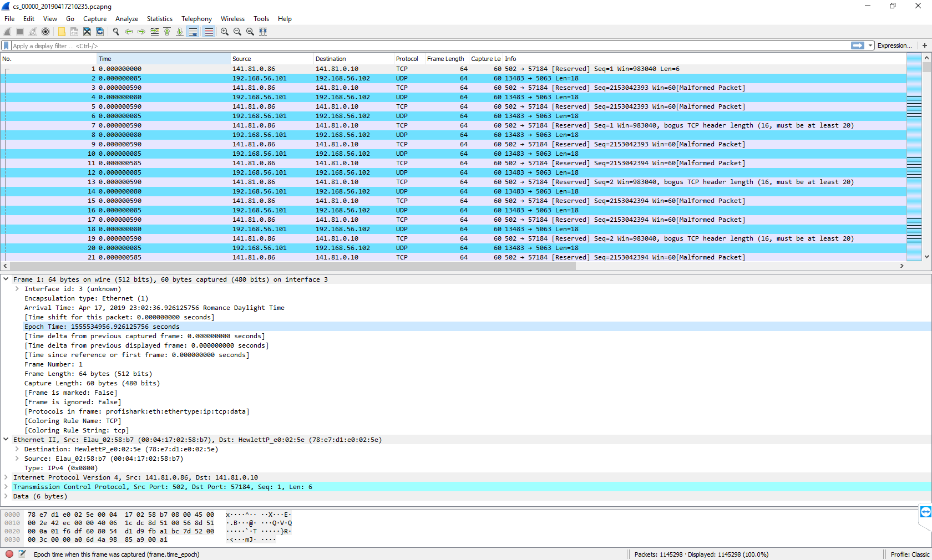Image resolution: width=932 pixels, height=560 pixels.
Task: Click the packet list horizontal scrollbar
Action: (x=288, y=266)
